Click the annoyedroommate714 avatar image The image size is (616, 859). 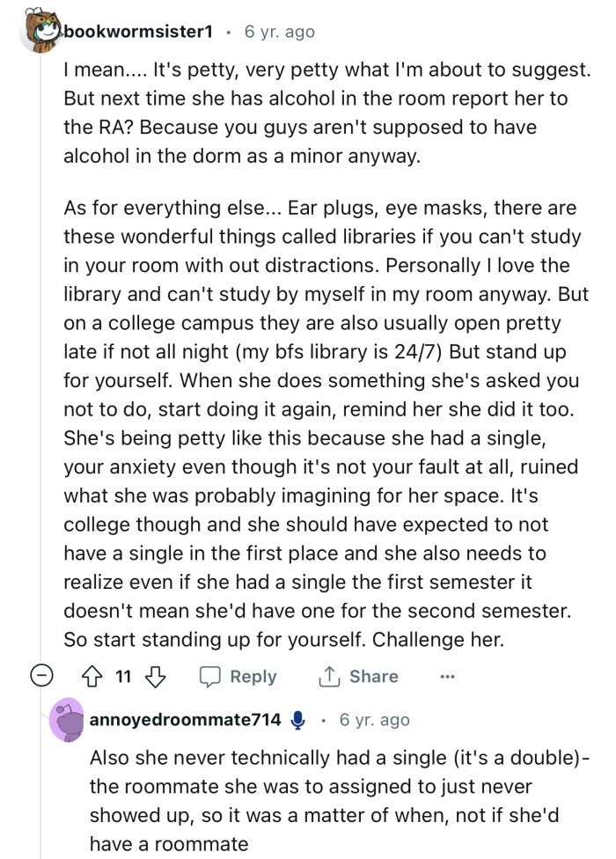pyautogui.click(x=67, y=720)
